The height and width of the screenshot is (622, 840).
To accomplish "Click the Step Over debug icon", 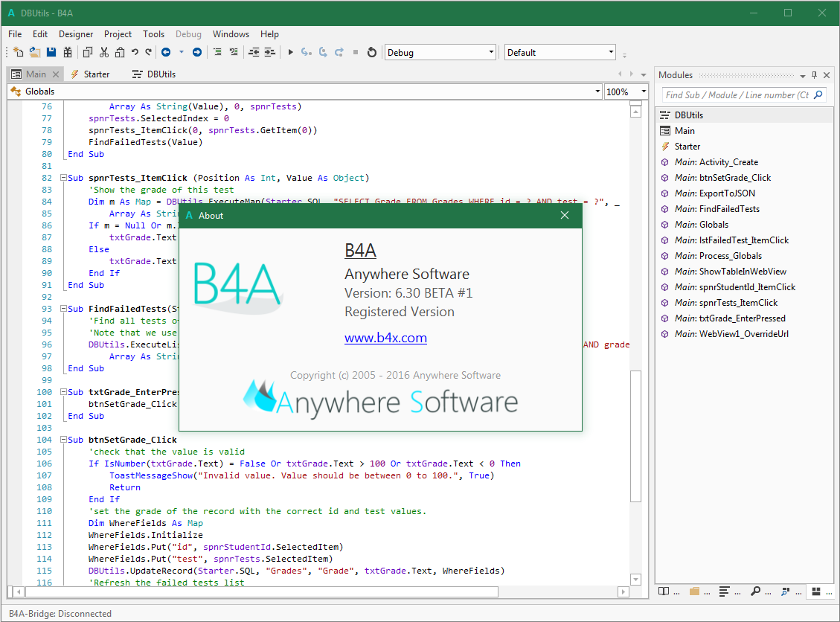I will click(323, 52).
